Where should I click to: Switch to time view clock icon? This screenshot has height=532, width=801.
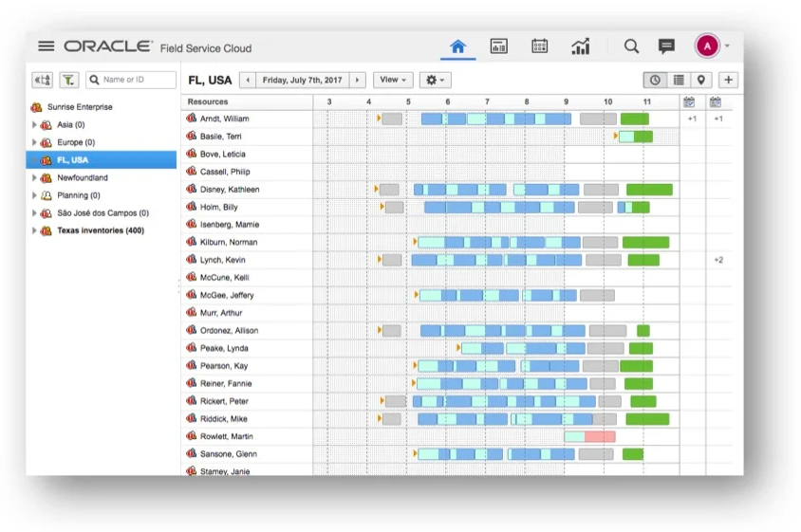655,81
